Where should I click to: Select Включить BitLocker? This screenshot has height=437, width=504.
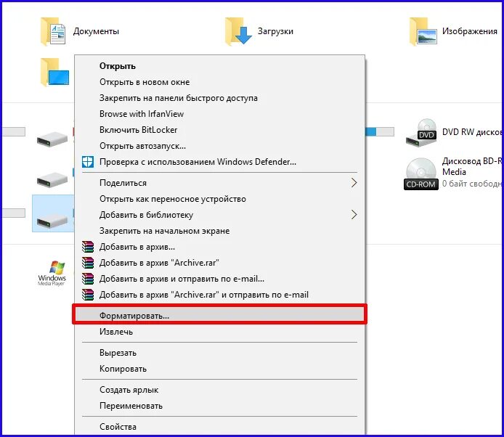click(x=220, y=130)
